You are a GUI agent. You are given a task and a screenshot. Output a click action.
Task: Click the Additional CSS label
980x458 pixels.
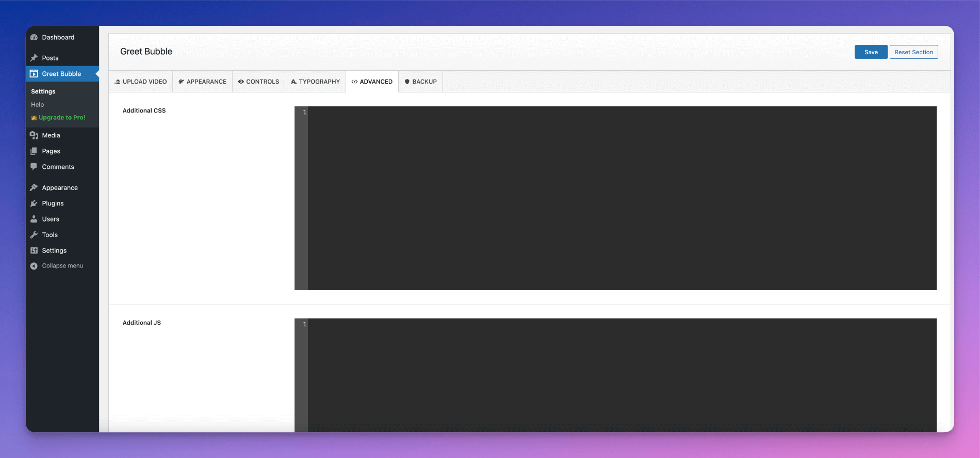tap(144, 110)
